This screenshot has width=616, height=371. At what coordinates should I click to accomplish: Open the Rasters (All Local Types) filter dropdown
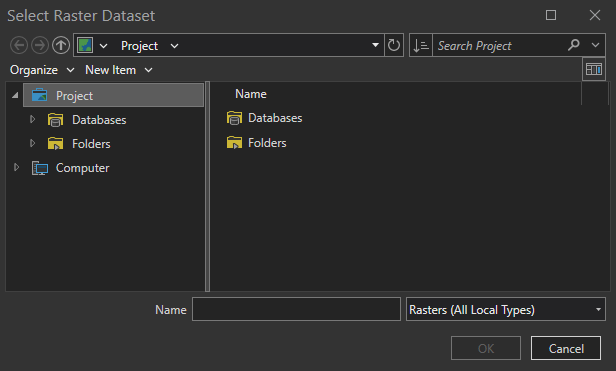506,309
